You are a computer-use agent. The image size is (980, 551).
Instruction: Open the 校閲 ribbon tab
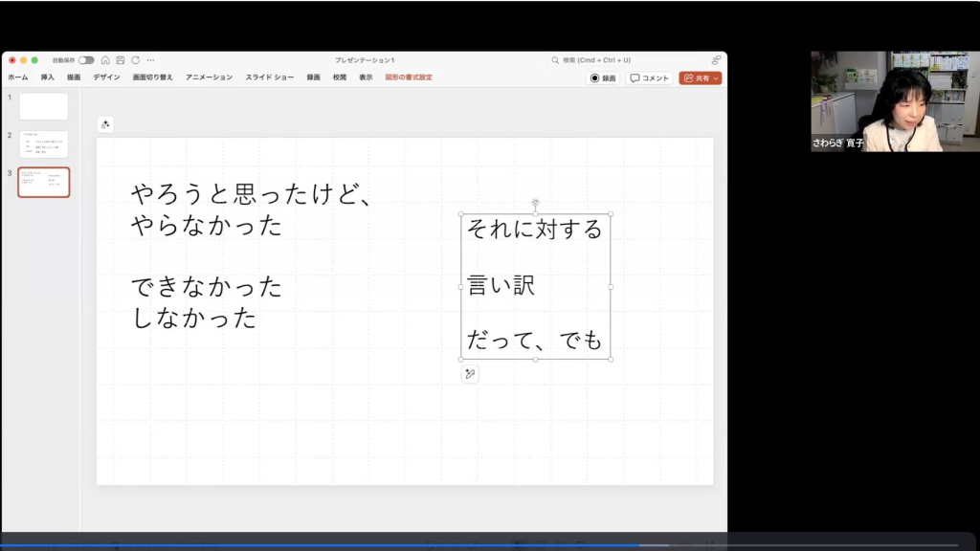click(340, 77)
